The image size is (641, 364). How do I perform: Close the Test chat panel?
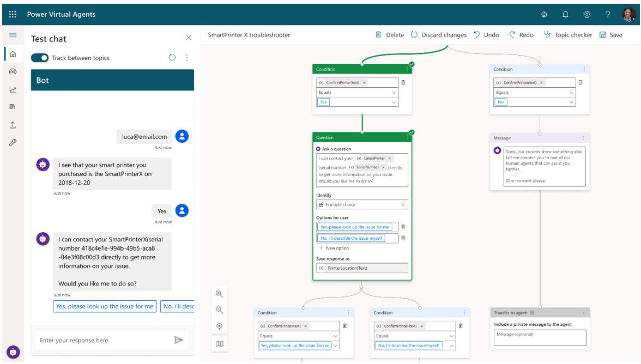[x=189, y=38]
